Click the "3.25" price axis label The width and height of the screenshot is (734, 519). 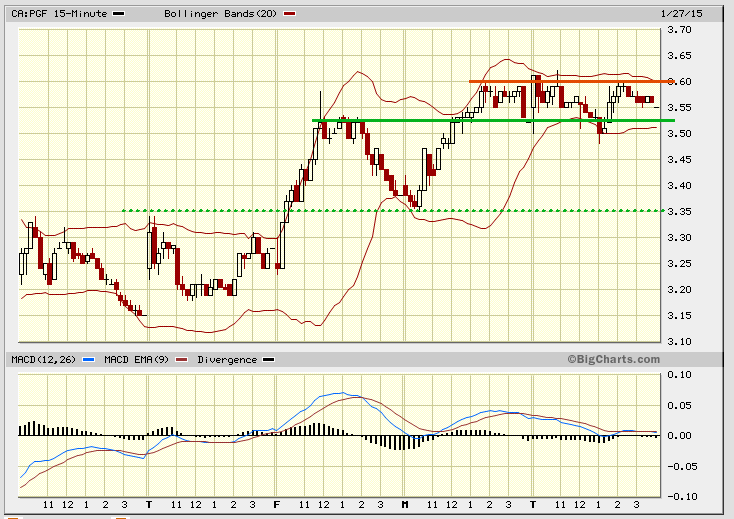(x=679, y=263)
